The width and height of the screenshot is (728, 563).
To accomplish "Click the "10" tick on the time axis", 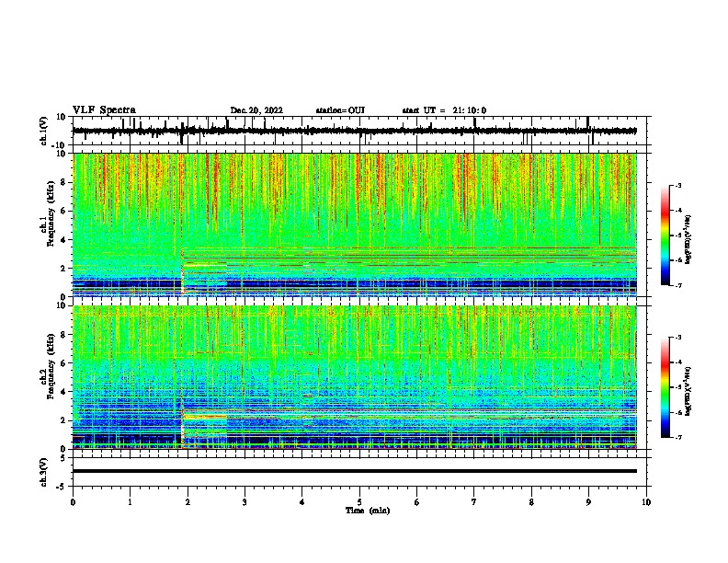I will [x=646, y=502].
